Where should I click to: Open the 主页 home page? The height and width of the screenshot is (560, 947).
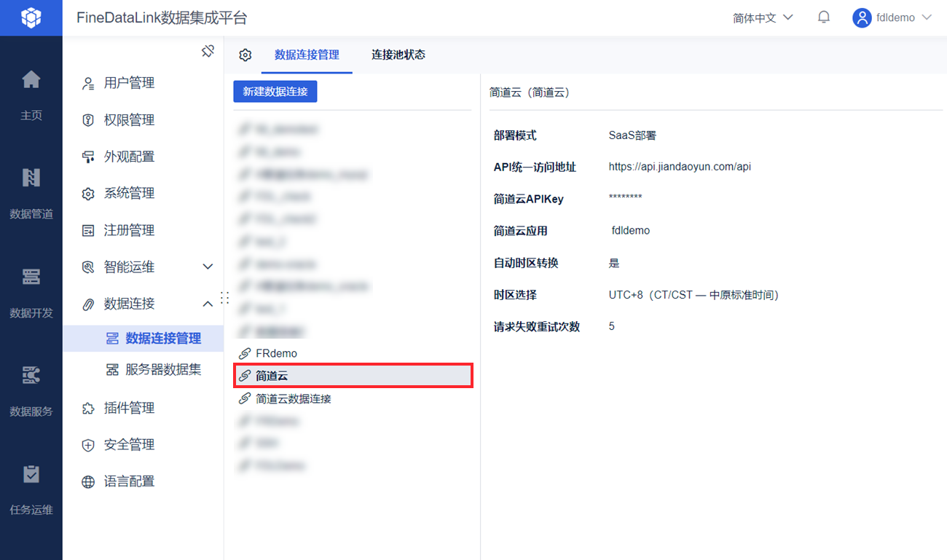coord(31,95)
